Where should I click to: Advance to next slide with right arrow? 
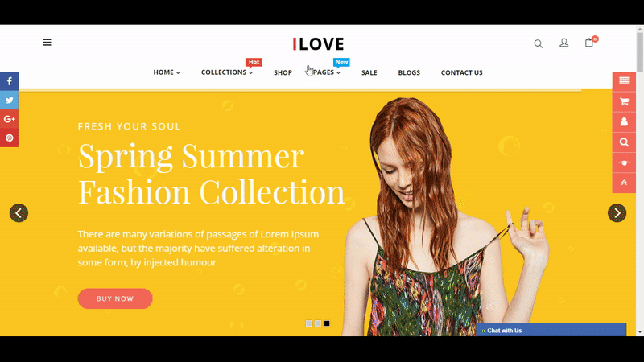coord(617,213)
